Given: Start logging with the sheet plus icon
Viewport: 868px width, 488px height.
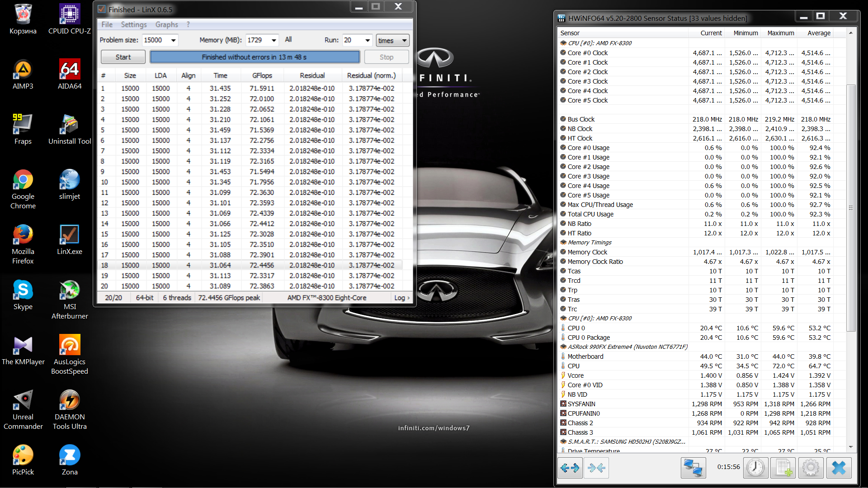Looking at the screenshot, I should coord(783,468).
